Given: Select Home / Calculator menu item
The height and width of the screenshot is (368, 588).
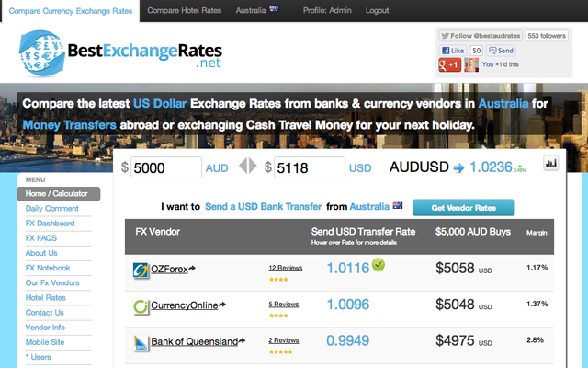Looking at the screenshot, I should [58, 194].
